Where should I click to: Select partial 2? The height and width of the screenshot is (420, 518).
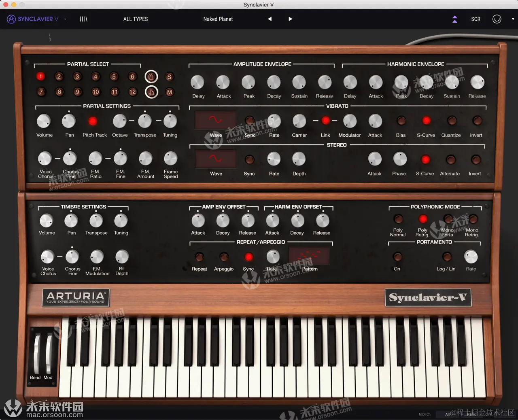(59, 76)
